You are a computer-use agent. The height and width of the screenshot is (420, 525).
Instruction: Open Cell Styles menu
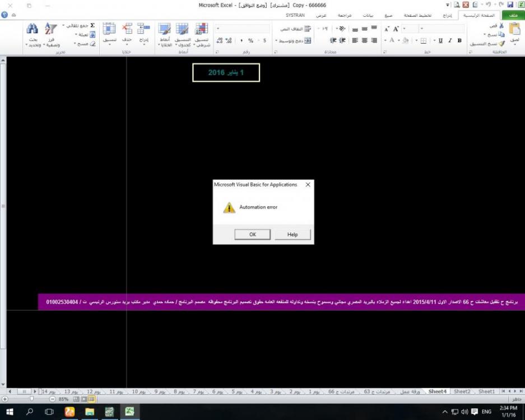click(165, 35)
